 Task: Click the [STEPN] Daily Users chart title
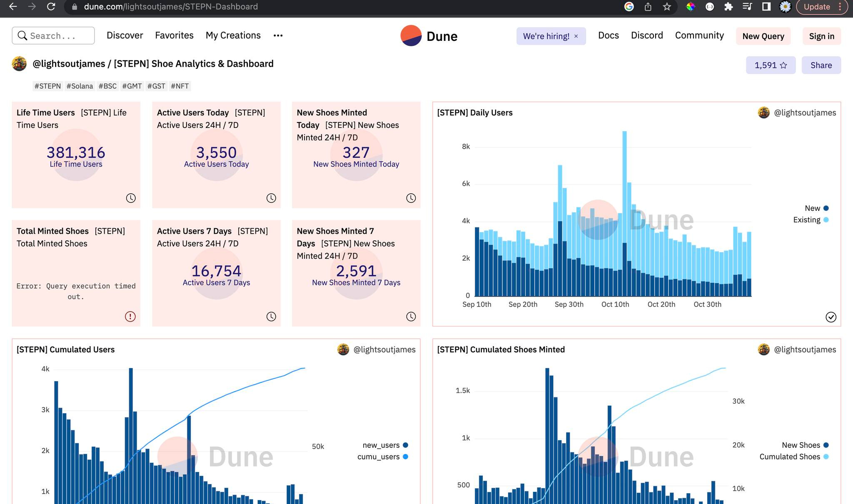pyautogui.click(x=475, y=112)
